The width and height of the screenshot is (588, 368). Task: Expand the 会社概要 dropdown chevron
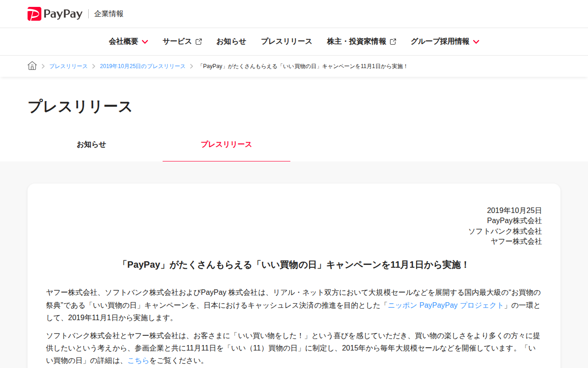145,41
